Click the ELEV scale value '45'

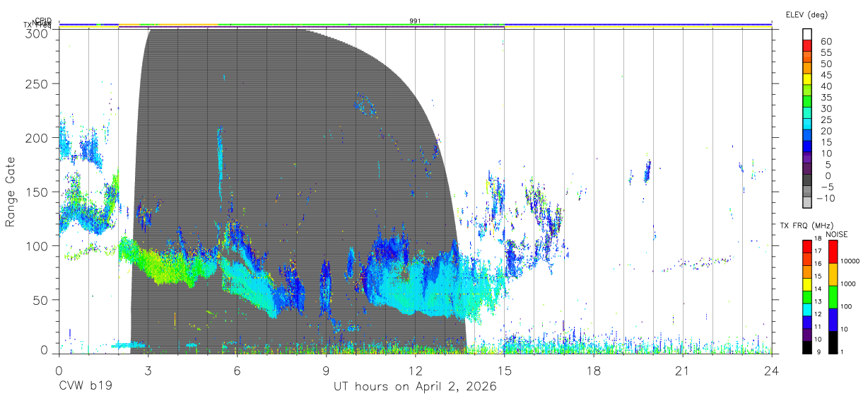[826, 75]
